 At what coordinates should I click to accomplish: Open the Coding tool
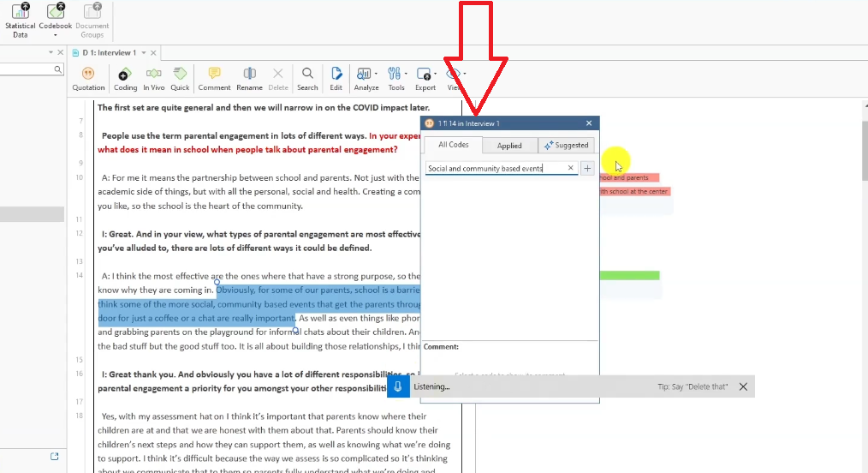[x=125, y=78]
